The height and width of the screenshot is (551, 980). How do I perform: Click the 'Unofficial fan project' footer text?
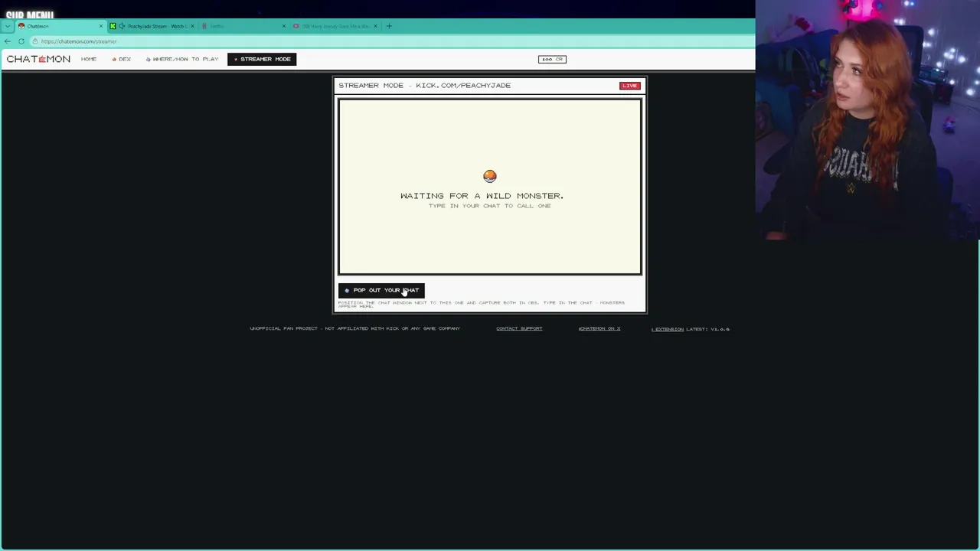(354, 328)
